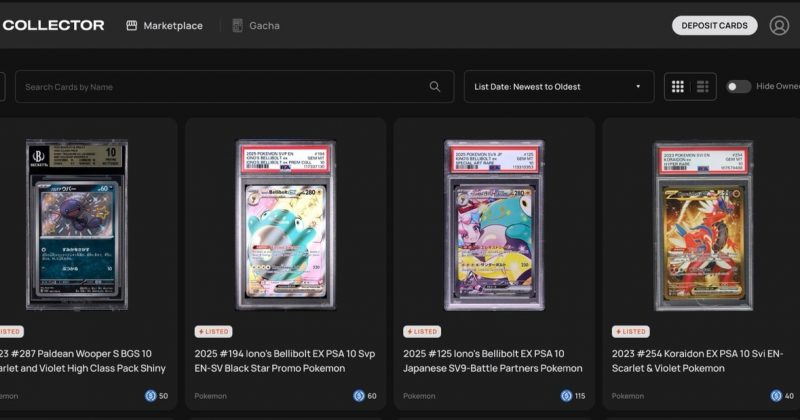The height and width of the screenshot is (420, 800).
Task: Open the Gacha tab
Action: tap(256, 26)
